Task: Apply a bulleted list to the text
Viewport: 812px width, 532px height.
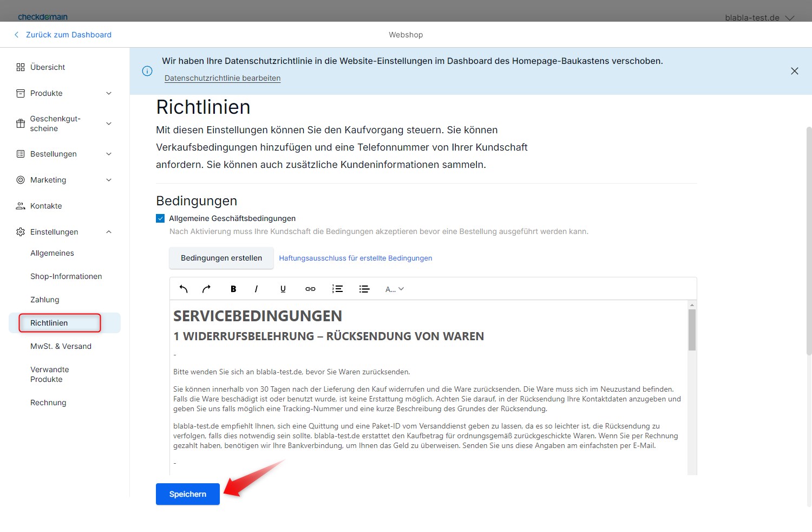Action: point(364,288)
